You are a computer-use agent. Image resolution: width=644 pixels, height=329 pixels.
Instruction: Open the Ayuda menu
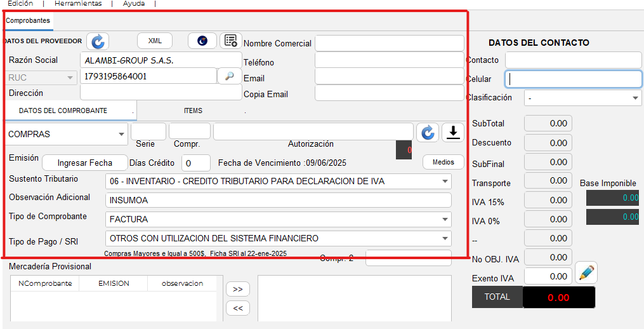pyautogui.click(x=134, y=4)
